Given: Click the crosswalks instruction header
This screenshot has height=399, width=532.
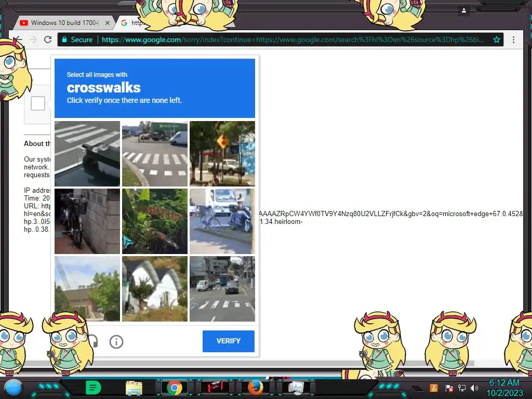Looking at the screenshot, I should pos(155,88).
